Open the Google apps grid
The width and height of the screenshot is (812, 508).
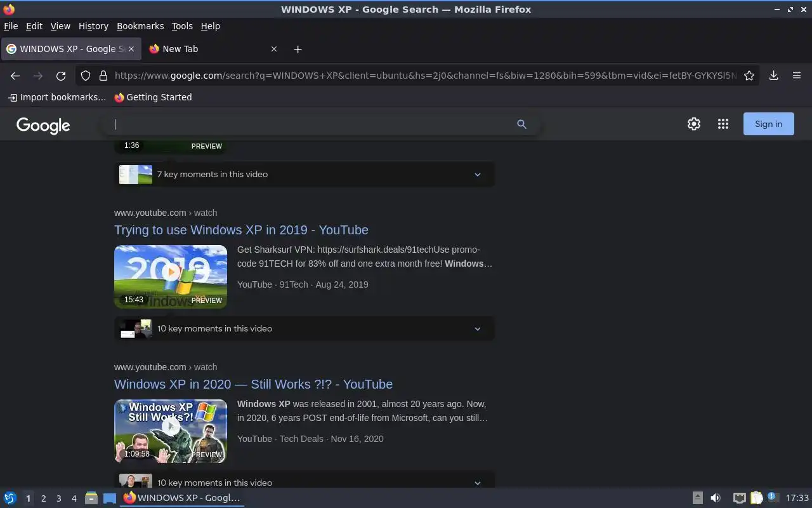723,124
